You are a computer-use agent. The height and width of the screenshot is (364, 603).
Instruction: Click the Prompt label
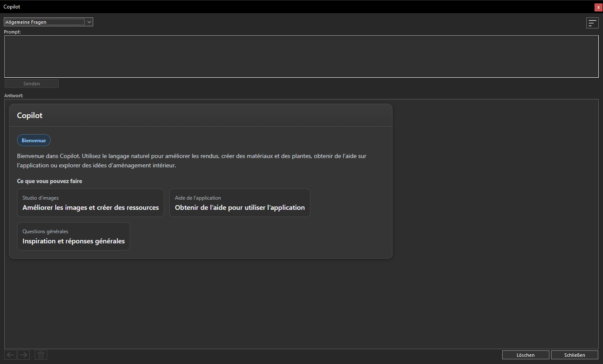(12, 32)
